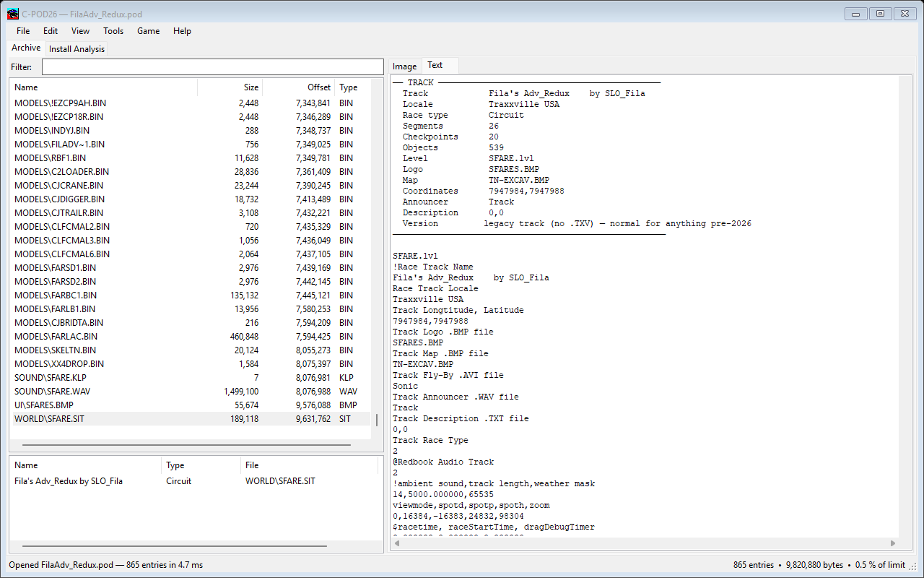Switch to the Install Analysis tab
Viewport: 924px width, 578px height.
77,49
